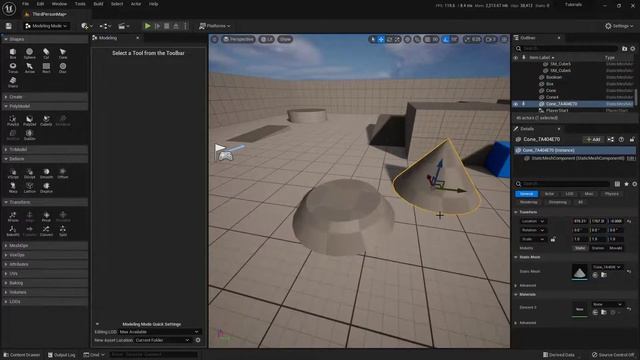Select the Lattice deform tool
640x360 pixels.
tap(29, 188)
